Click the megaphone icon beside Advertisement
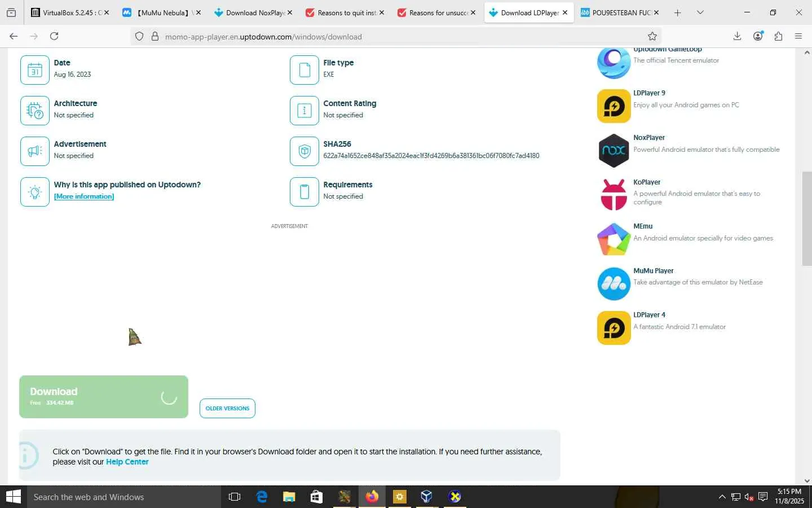 pyautogui.click(x=35, y=151)
